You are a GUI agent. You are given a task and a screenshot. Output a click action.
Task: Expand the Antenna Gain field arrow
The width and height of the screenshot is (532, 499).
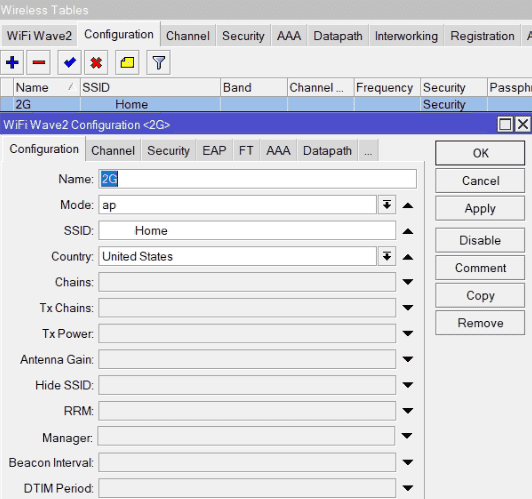coord(408,359)
